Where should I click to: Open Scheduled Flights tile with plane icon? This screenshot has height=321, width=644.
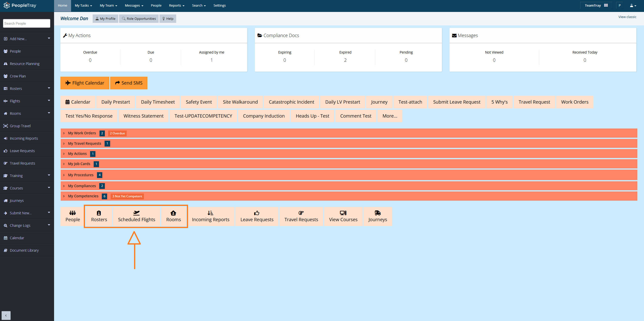point(136,216)
